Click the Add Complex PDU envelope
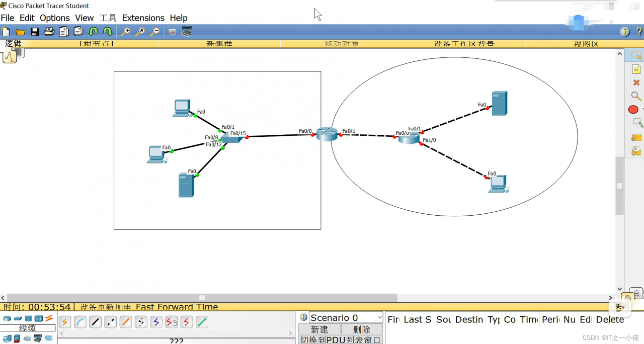This screenshot has width=644, height=344. [x=636, y=151]
